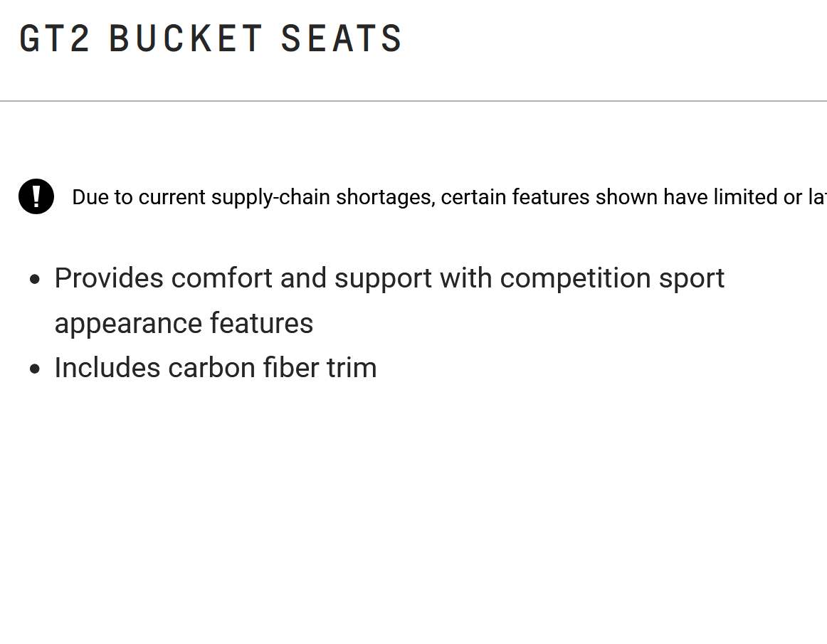Click the "Provides comfort and support" line
This screenshot has width=827, height=644.
[x=389, y=278]
